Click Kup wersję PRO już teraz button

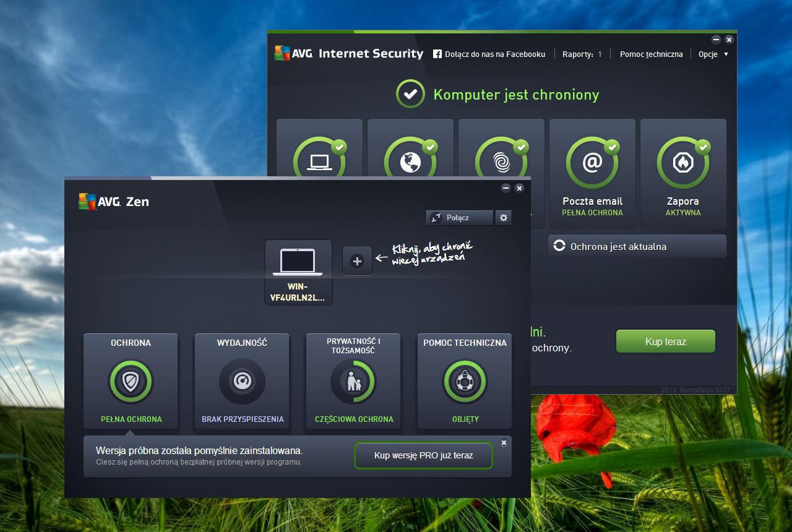coord(423,455)
